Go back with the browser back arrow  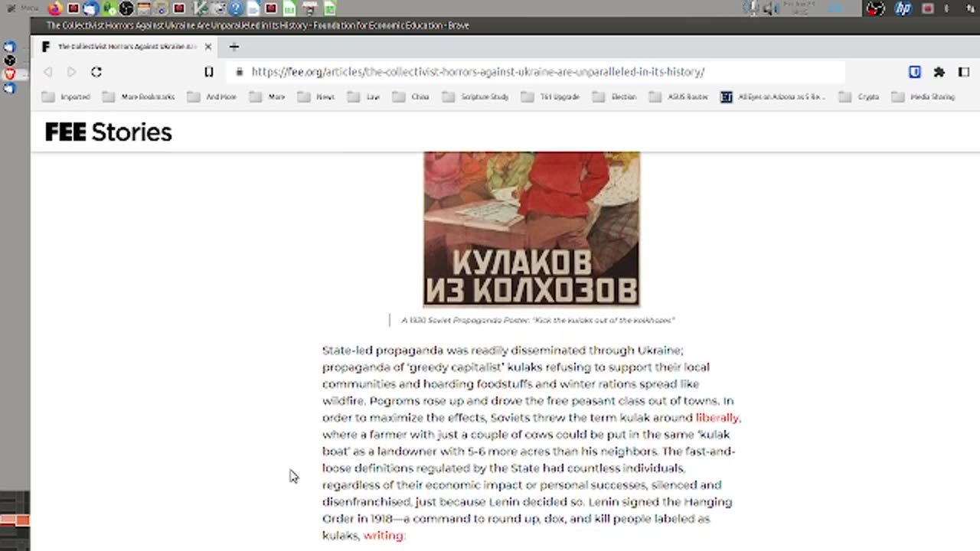(47, 72)
